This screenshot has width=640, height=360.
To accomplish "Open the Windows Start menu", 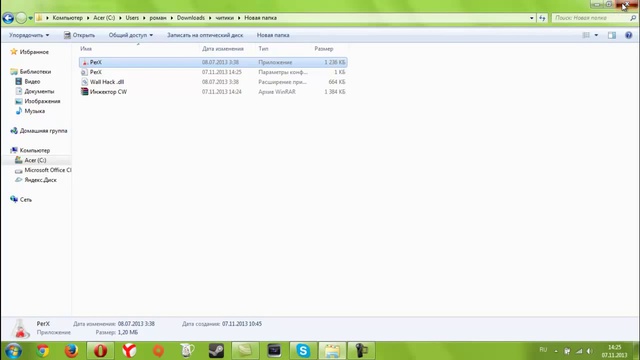I will click(13, 351).
